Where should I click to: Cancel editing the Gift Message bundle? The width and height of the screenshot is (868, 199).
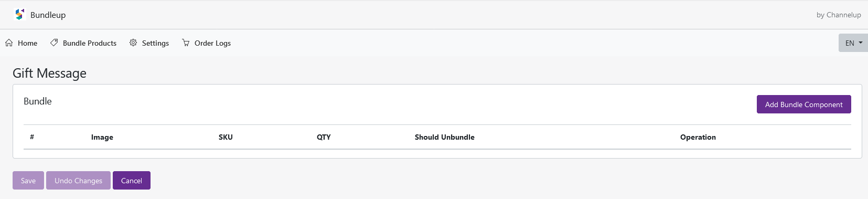pos(132,181)
